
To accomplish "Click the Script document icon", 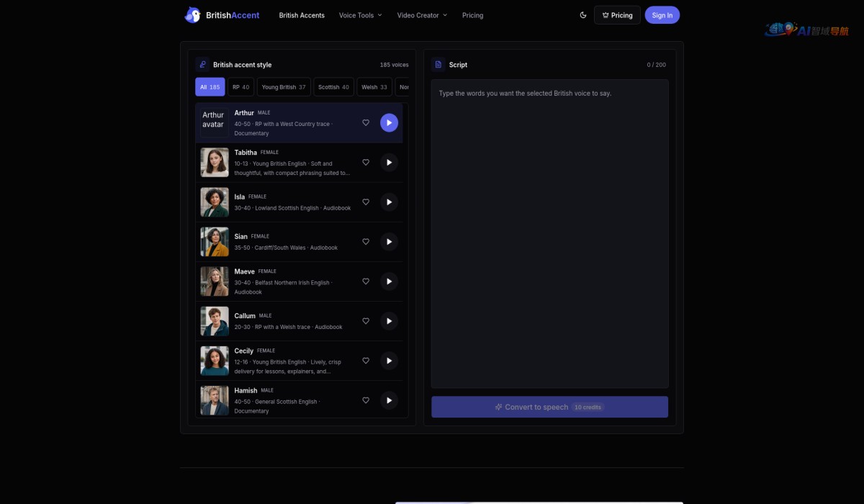I will pos(438,64).
